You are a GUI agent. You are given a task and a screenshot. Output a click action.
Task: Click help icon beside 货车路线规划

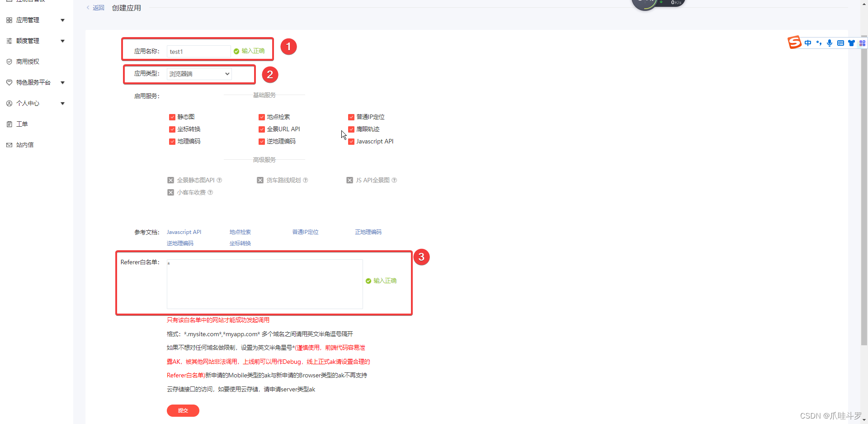coord(306,180)
